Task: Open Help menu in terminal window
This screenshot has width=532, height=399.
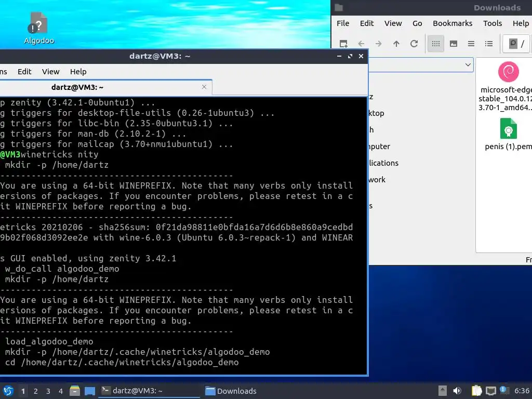Action: click(78, 72)
